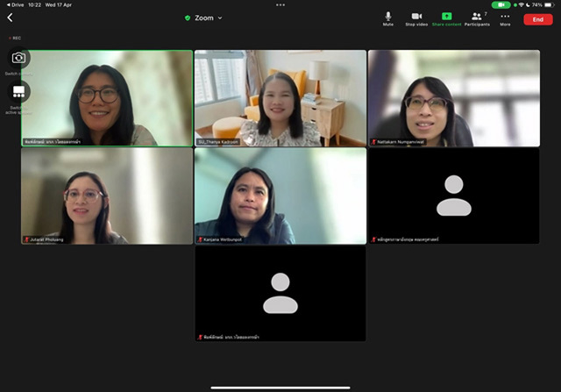Click the REC recording indicator
561x392 pixels.
(16, 38)
